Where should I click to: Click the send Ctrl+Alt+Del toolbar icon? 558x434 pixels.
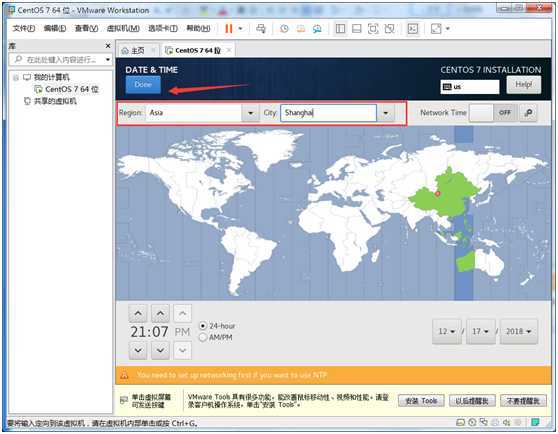coord(261,29)
